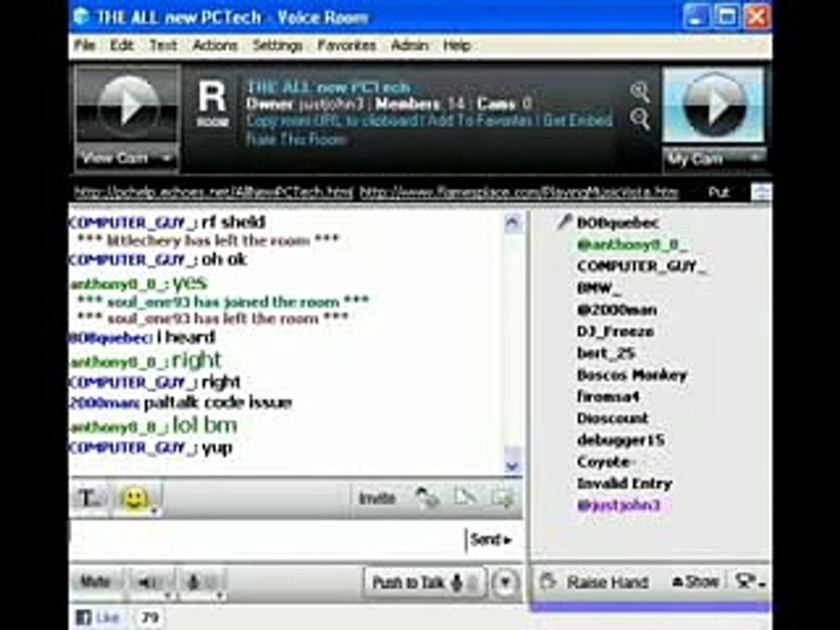
Task: Click the zoom in magnifier icon
Action: (x=640, y=92)
